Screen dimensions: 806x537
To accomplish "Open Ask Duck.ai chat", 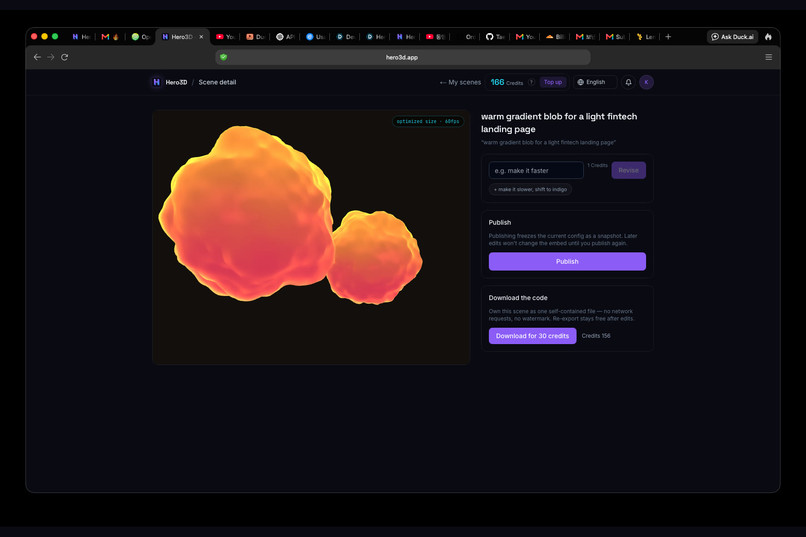I will pyautogui.click(x=732, y=37).
